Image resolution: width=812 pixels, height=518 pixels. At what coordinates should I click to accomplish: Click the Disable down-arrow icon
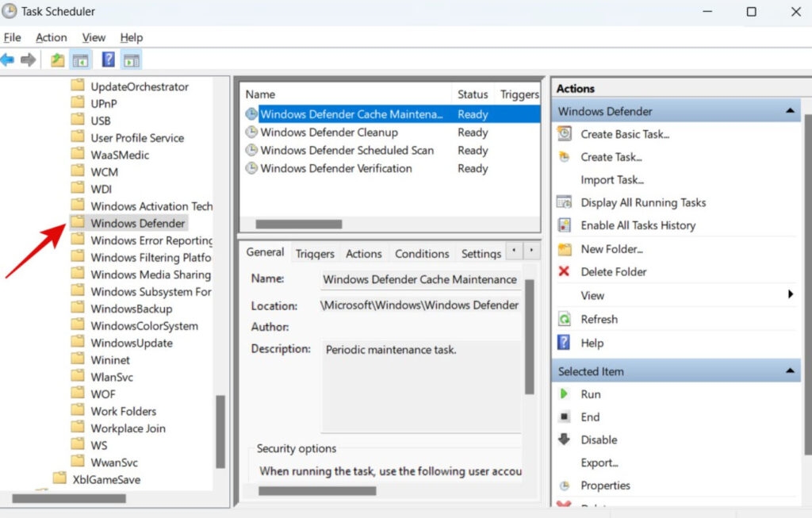(564, 439)
